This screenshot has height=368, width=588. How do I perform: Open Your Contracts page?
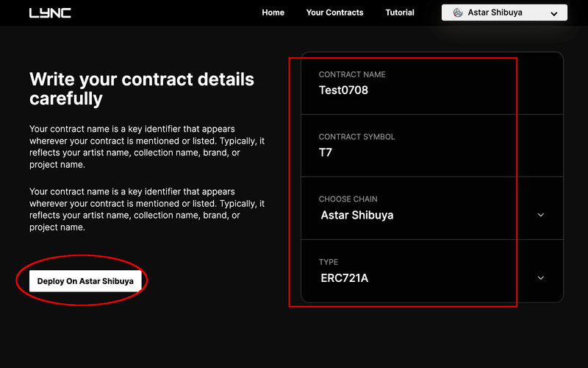[334, 13]
